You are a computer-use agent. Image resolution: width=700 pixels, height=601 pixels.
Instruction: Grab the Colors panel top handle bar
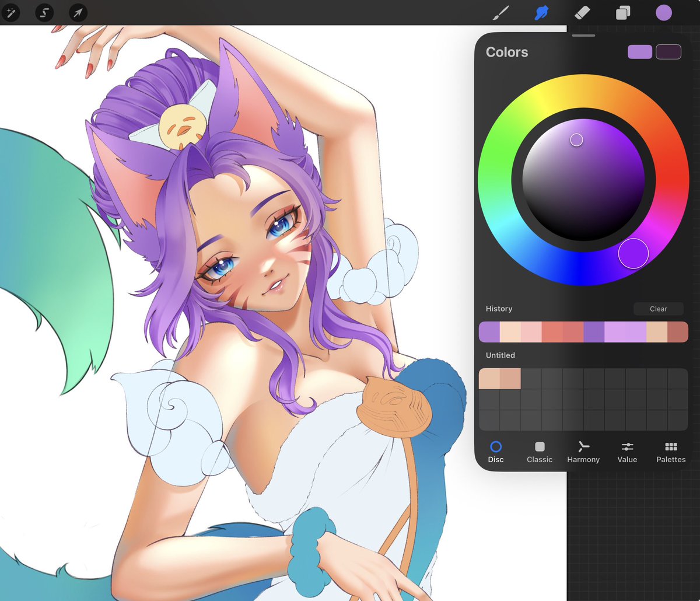click(583, 36)
